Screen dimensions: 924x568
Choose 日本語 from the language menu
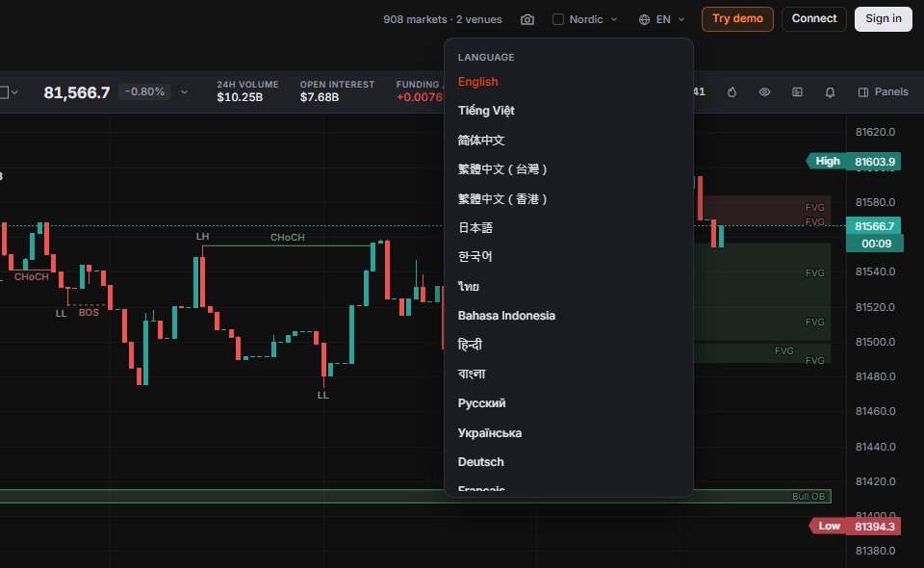[x=475, y=228]
